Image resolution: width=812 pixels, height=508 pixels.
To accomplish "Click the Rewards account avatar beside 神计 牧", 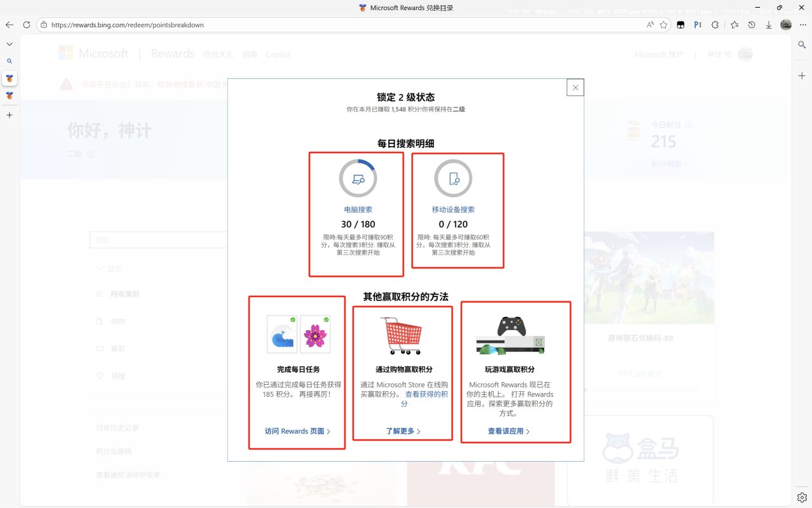I will click(x=745, y=55).
